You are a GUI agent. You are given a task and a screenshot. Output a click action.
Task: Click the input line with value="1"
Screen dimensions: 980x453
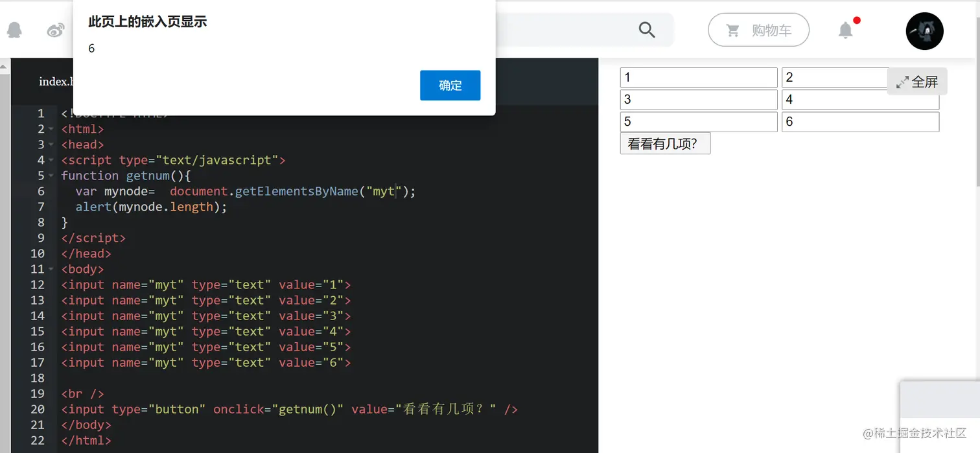(x=206, y=285)
